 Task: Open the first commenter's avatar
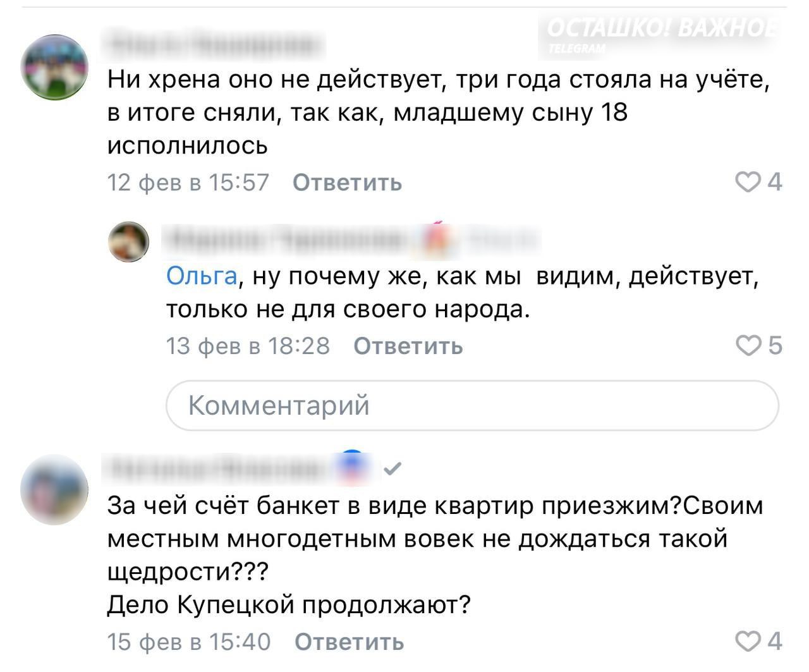54,68
